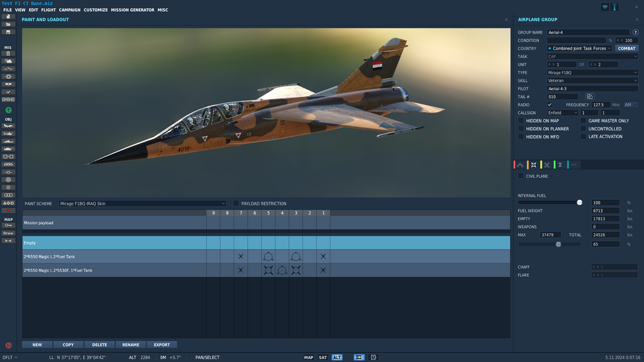Click the save mission disk icon
Screen dimensions: 644x362
8,32
